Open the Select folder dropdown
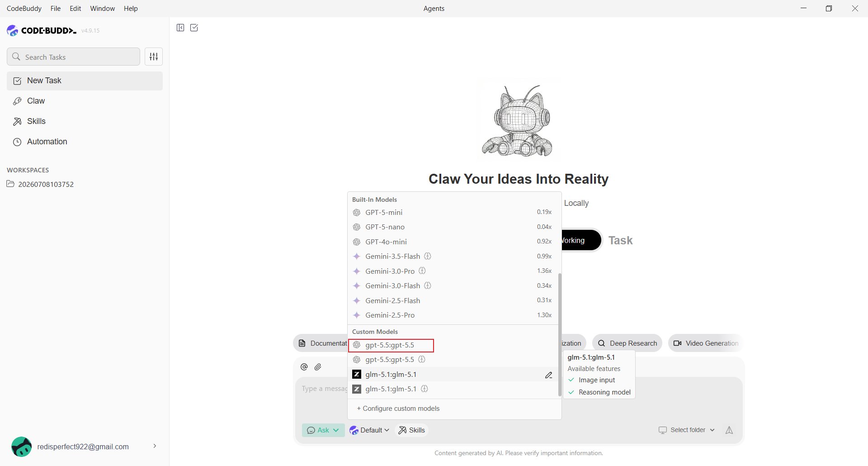868x466 pixels. pos(687,430)
